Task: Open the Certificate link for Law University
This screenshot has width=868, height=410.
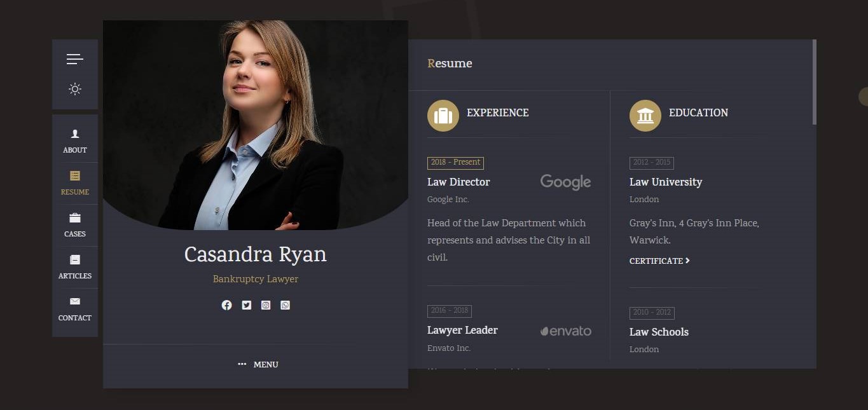Action: tap(659, 261)
